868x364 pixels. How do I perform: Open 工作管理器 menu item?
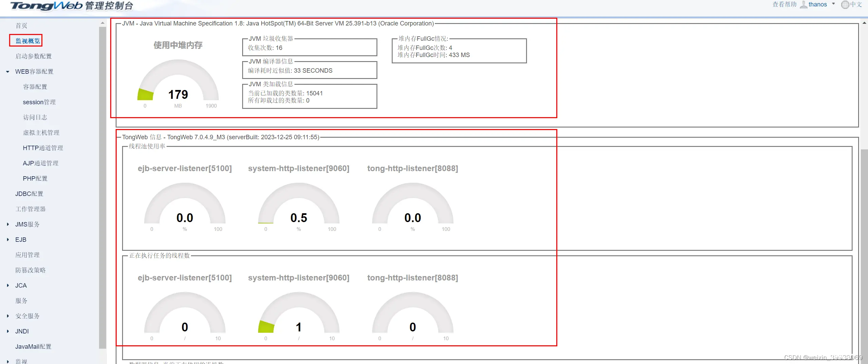pos(31,209)
